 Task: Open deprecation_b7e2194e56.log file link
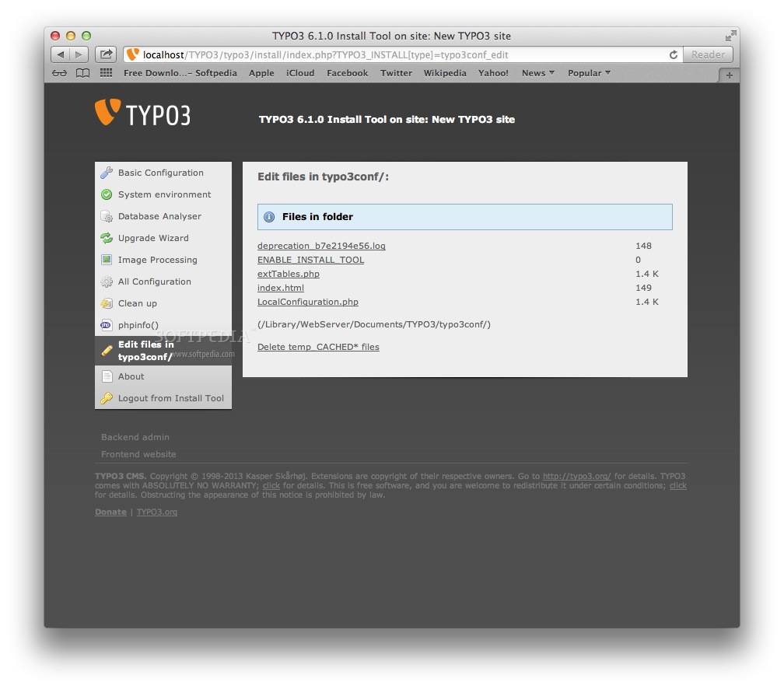click(321, 246)
